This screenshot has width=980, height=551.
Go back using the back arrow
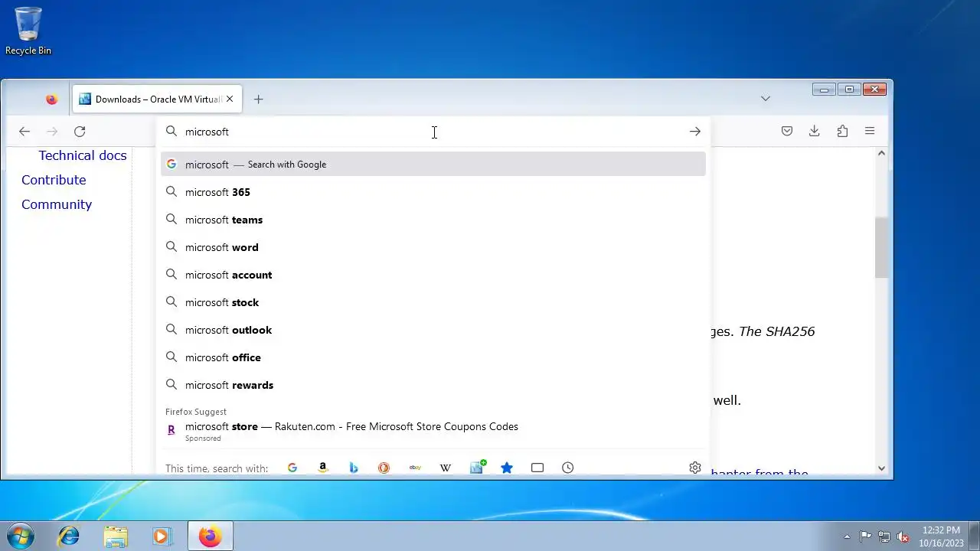click(x=24, y=132)
